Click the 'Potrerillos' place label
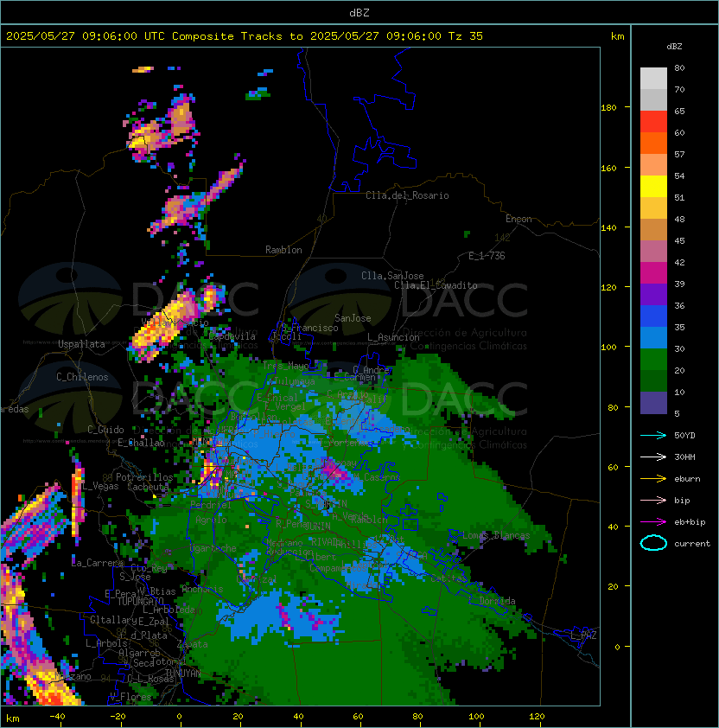This screenshot has width=719, height=728. tap(144, 477)
